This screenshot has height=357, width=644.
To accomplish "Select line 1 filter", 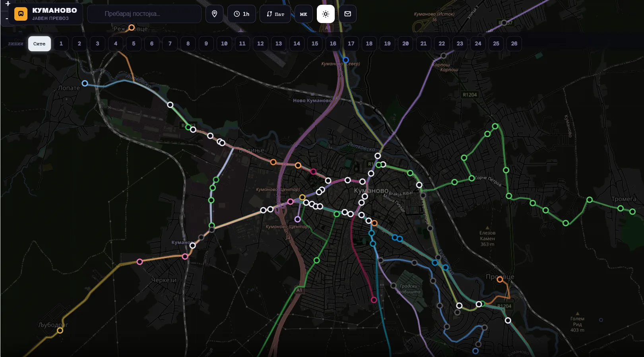I will point(61,44).
